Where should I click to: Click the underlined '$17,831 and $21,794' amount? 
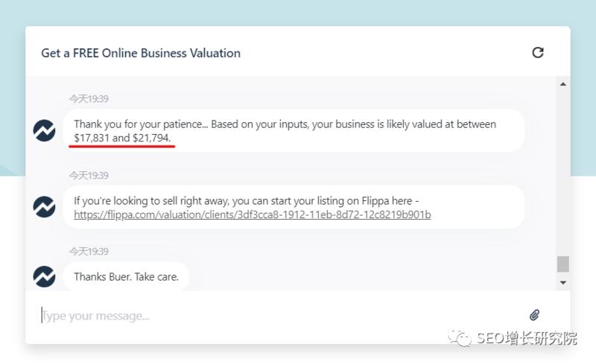(x=122, y=138)
